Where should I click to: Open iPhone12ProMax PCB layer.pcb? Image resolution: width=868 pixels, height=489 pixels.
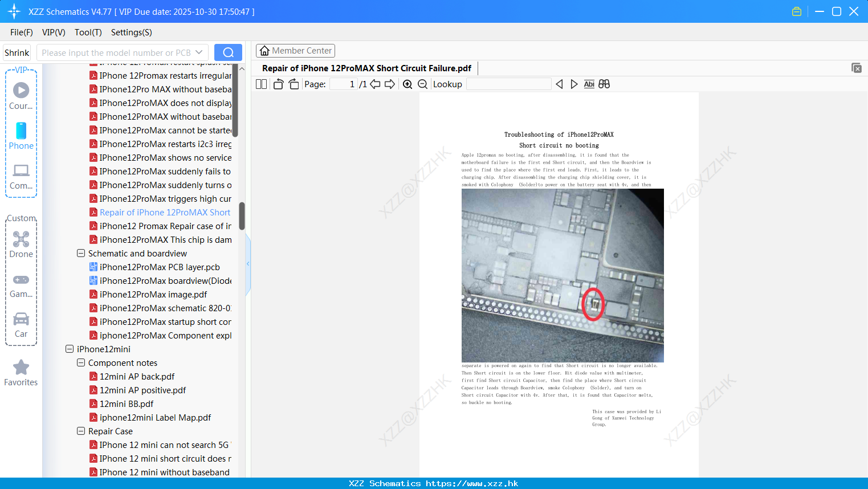(x=160, y=267)
